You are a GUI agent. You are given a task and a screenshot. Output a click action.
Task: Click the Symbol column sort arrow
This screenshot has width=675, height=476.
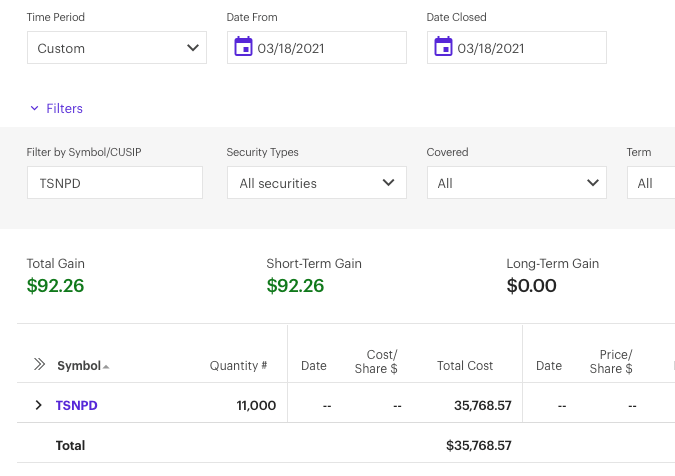pyautogui.click(x=106, y=367)
